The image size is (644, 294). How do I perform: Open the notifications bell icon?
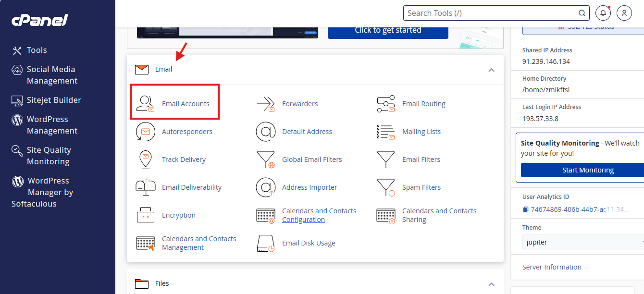tap(603, 13)
